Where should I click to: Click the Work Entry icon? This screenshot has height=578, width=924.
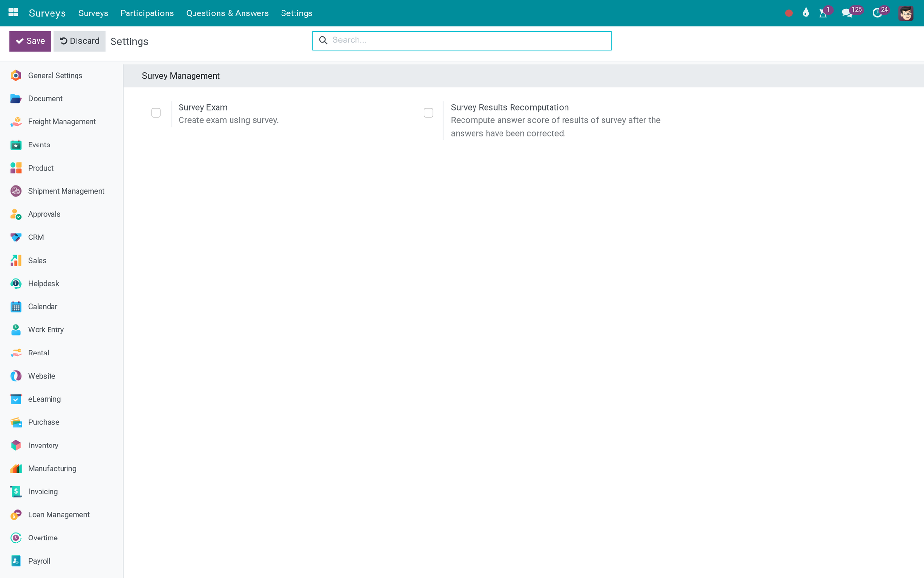[16, 329]
